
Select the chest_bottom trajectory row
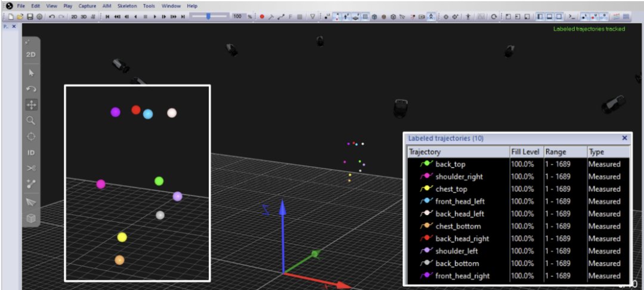pyautogui.click(x=518, y=226)
